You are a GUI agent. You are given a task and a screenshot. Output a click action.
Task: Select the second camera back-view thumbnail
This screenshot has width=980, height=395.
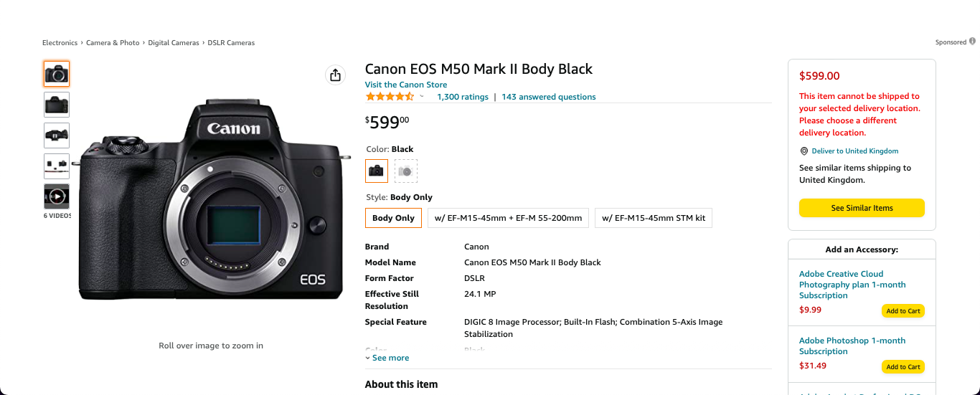(57, 105)
